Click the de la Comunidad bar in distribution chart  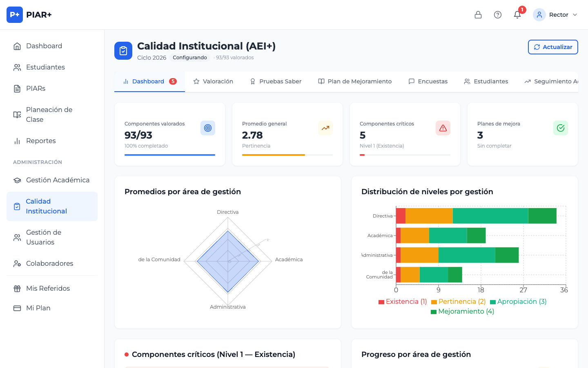click(429, 275)
